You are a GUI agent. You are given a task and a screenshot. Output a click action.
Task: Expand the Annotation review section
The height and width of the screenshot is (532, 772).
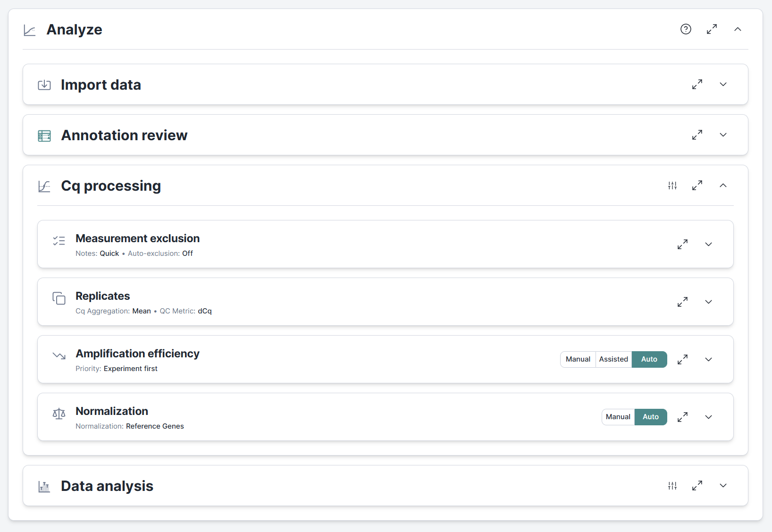tap(723, 135)
